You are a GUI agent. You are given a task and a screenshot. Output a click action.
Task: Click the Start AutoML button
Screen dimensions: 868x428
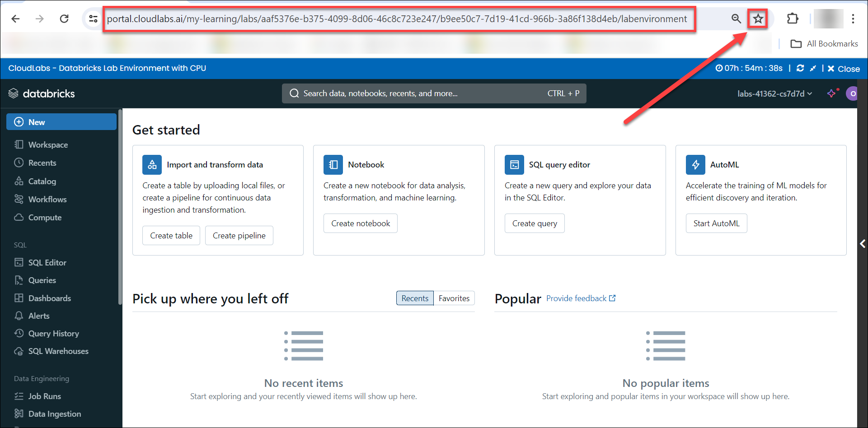pyautogui.click(x=716, y=223)
